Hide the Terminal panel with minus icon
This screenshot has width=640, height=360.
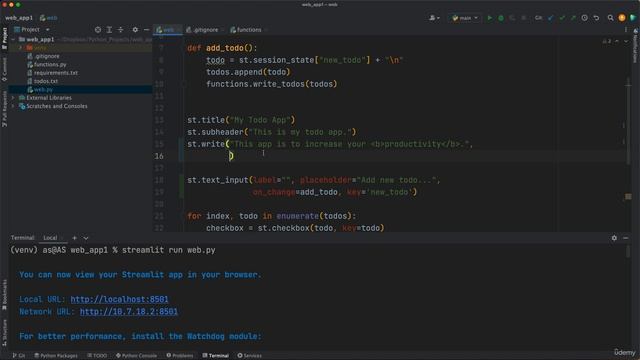pyautogui.click(x=626, y=238)
